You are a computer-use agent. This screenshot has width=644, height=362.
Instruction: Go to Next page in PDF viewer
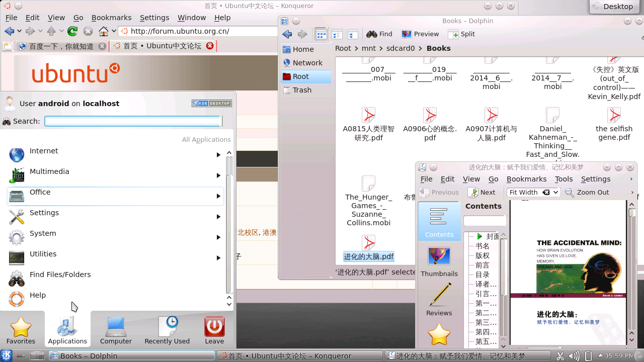[x=481, y=192]
